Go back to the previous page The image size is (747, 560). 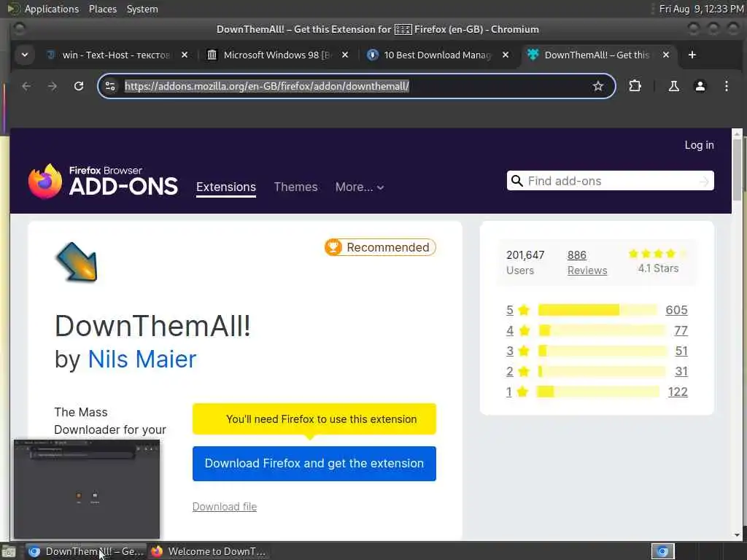coord(26,86)
